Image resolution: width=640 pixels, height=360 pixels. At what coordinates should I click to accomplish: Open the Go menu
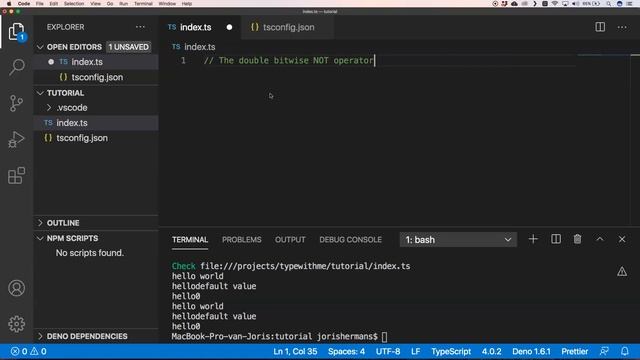coord(110,4)
